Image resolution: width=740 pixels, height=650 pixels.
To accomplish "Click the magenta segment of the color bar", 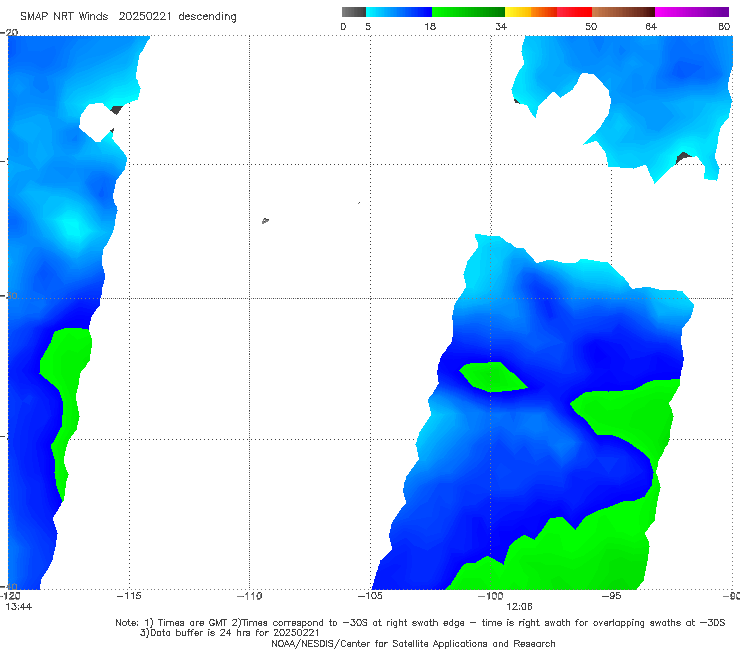I will (692, 12).
